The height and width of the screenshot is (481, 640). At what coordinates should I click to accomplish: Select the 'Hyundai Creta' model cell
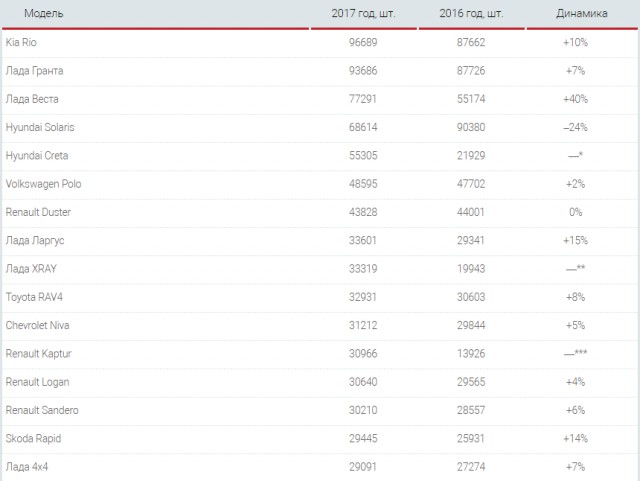tap(37, 156)
